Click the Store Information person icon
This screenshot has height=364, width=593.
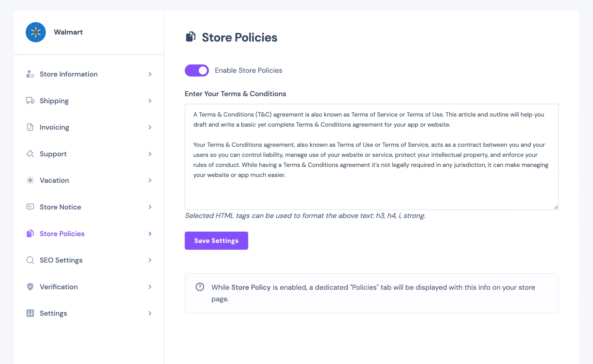30,74
